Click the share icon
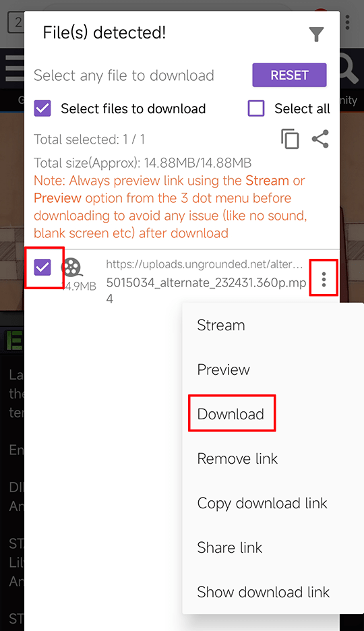 [x=321, y=140]
